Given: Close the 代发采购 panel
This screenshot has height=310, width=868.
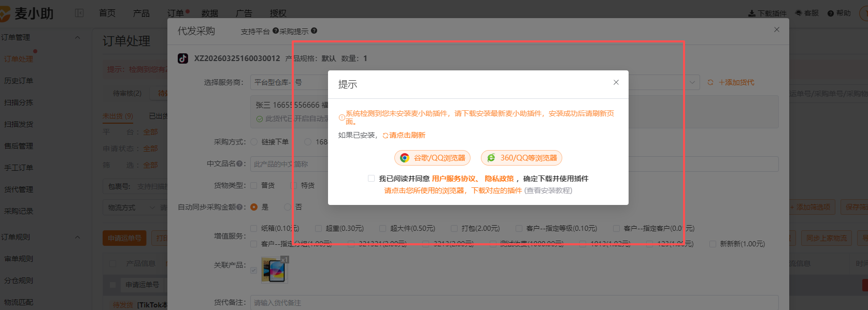Looking at the screenshot, I should pos(777,29).
